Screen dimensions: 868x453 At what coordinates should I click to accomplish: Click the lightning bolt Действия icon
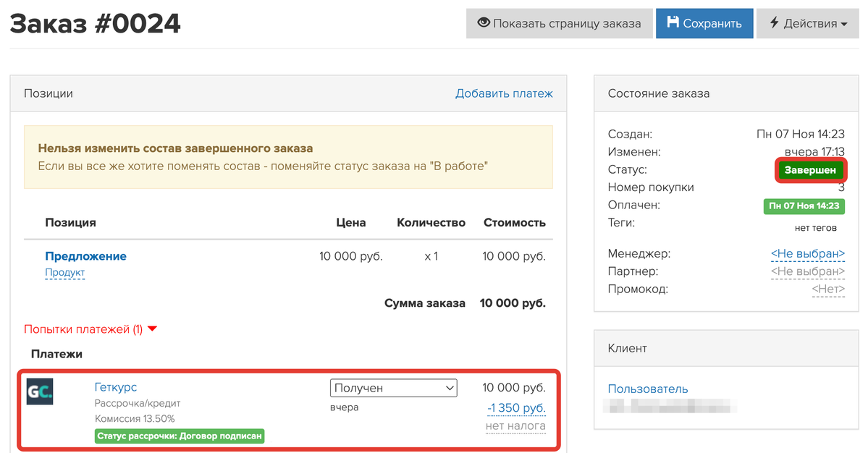tap(775, 22)
